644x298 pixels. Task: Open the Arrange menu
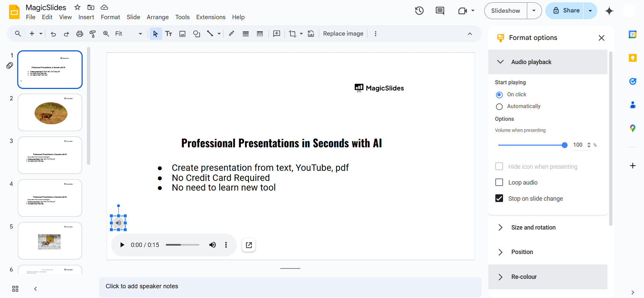coord(157,17)
